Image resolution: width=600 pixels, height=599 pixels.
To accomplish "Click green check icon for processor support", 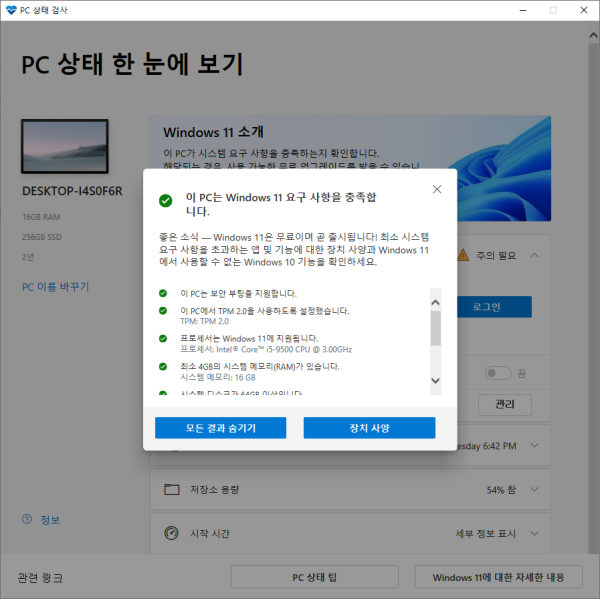I will click(x=163, y=338).
